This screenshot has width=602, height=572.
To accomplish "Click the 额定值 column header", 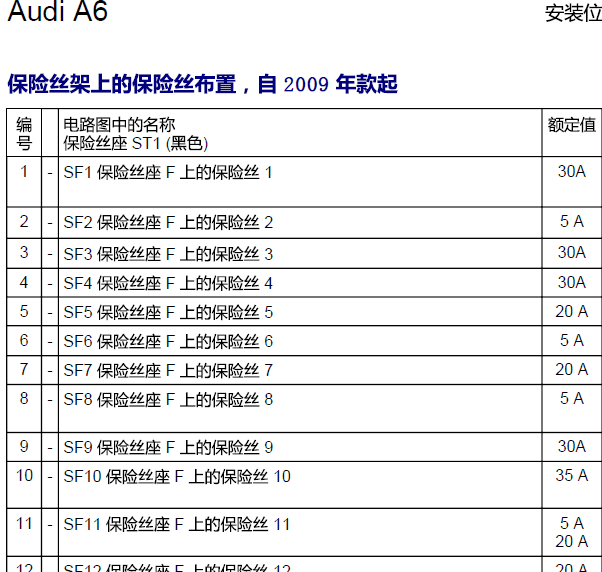I will 572,125.
